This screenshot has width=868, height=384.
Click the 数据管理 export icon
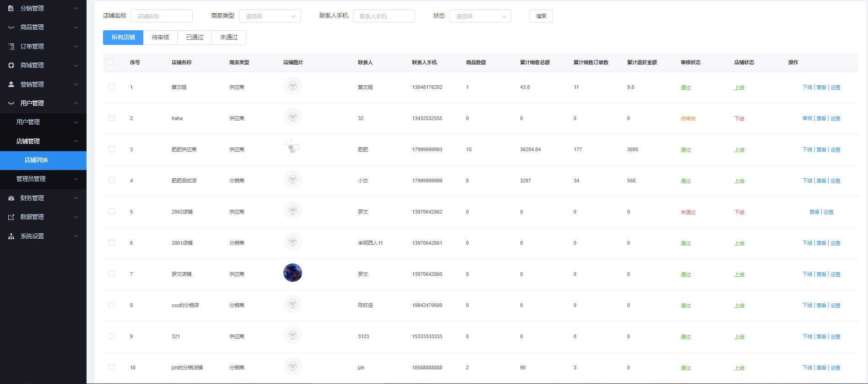[x=11, y=217]
